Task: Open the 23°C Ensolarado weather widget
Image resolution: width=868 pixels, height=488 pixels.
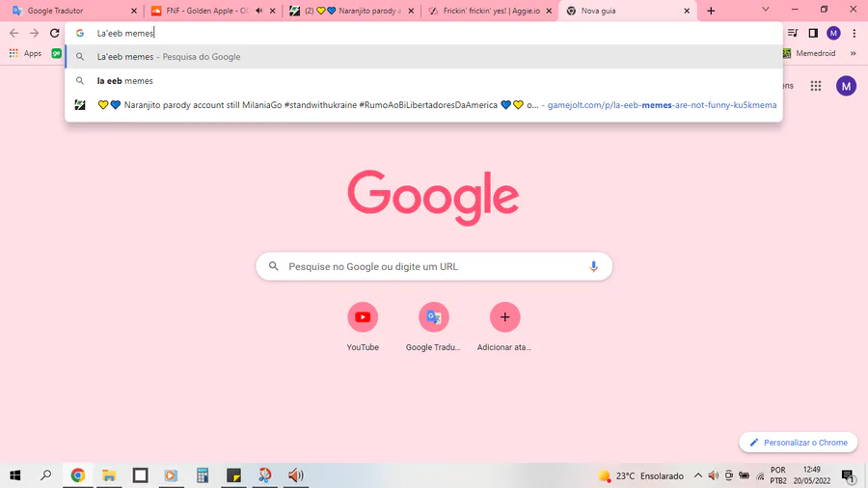Action: pyautogui.click(x=641, y=475)
